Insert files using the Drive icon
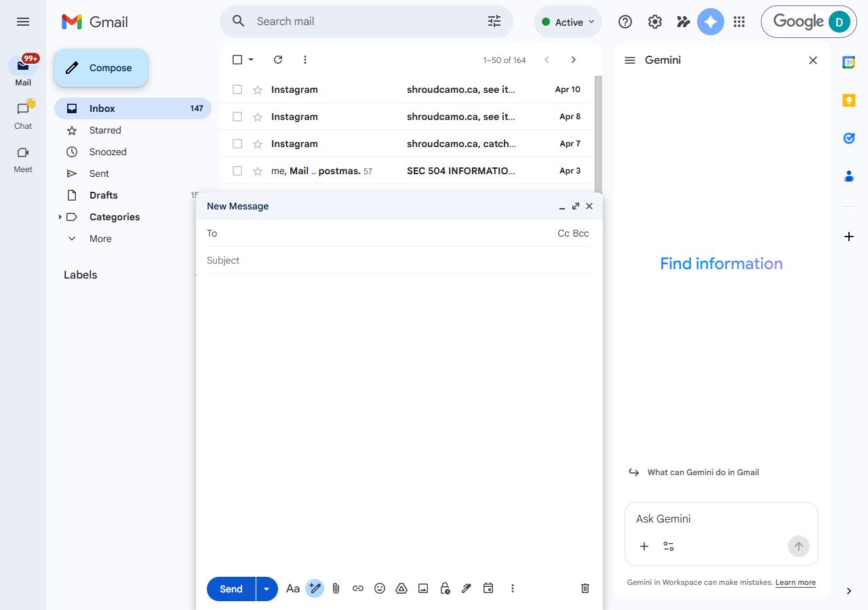Viewport: 868px width, 610px height. tap(401, 588)
